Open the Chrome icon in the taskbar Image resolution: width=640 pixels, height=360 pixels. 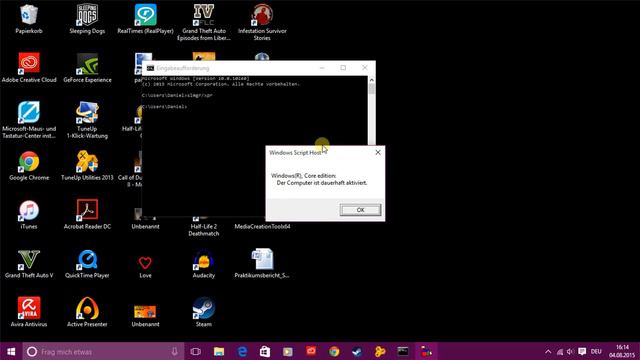pos(334,351)
